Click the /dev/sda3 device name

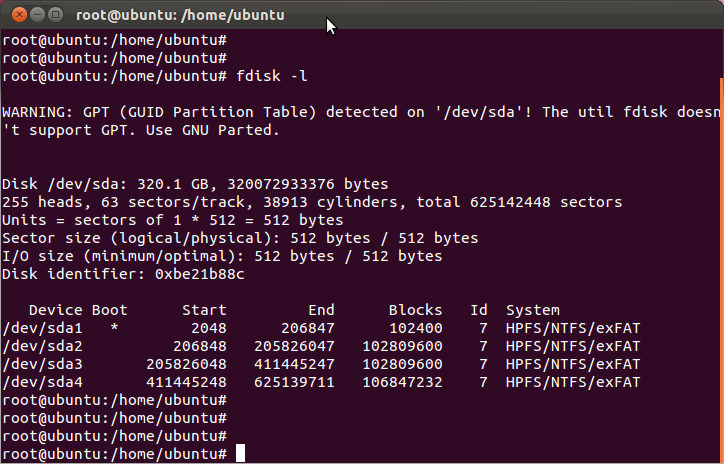click(x=42, y=364)
